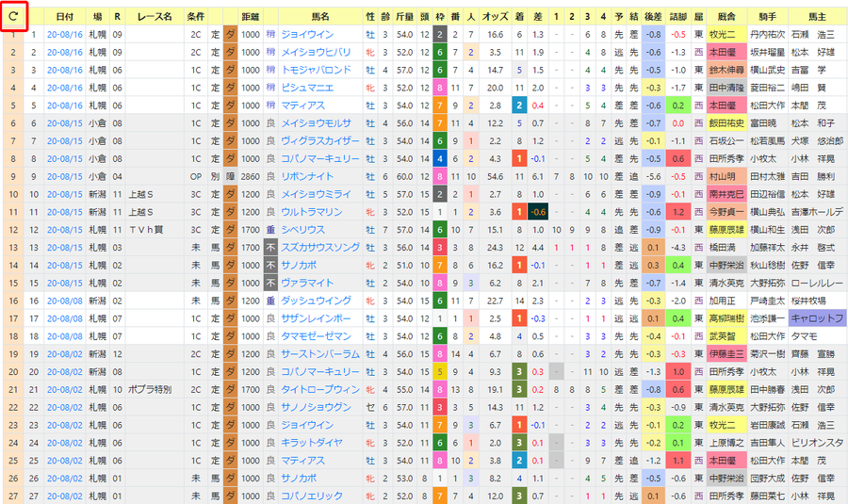Click the 馬名 column header

[x=320, y=17]
